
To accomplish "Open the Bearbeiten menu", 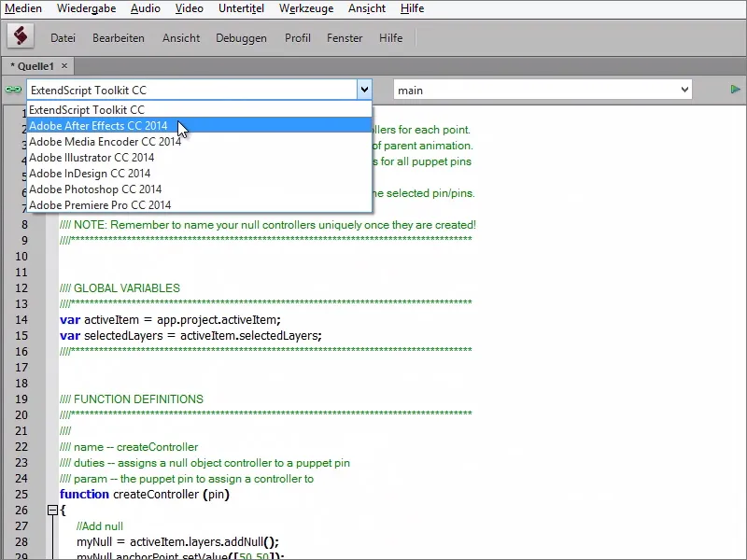I will 119,38.
